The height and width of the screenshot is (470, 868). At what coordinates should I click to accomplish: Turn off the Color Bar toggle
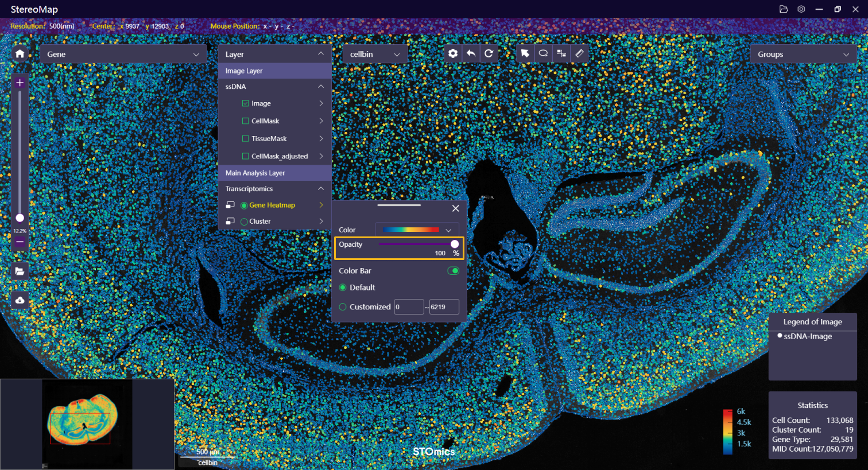(454, 271)
